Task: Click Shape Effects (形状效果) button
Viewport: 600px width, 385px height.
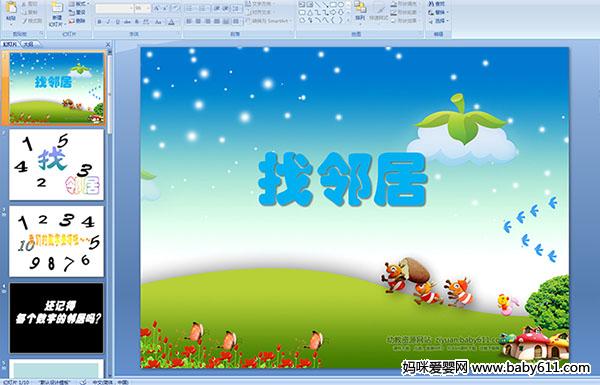Action: pos(404,21)
